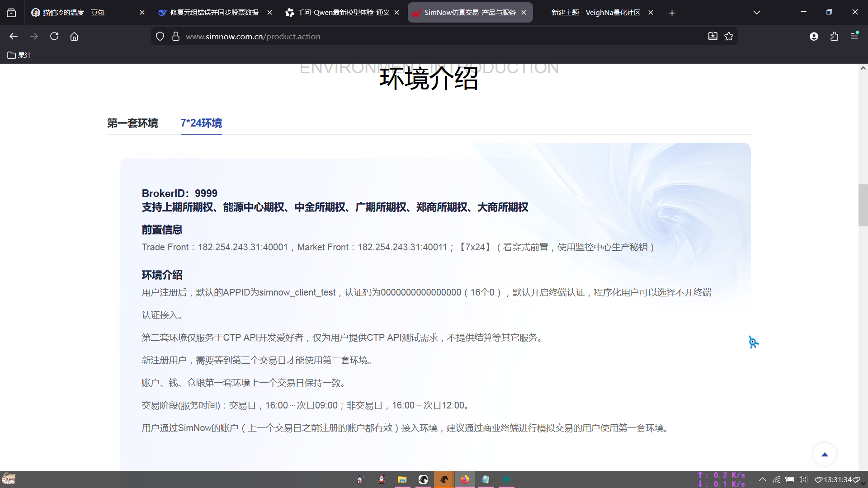868x488 pixels.
Task: Click the blue accessibility helper icon on the page
Action: click(753, 343)
